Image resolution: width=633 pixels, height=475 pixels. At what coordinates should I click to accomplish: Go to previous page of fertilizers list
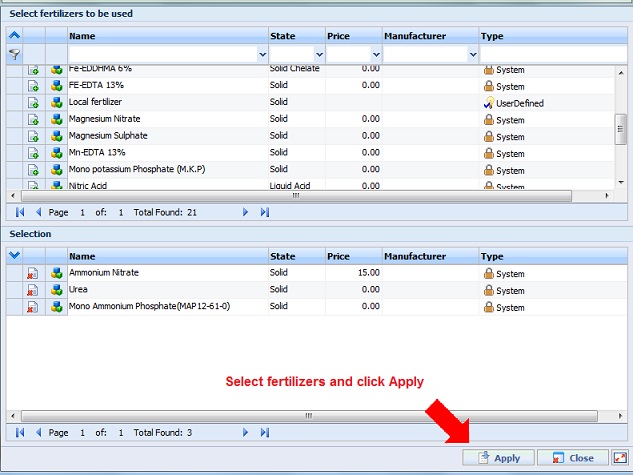tap(39, 212)
